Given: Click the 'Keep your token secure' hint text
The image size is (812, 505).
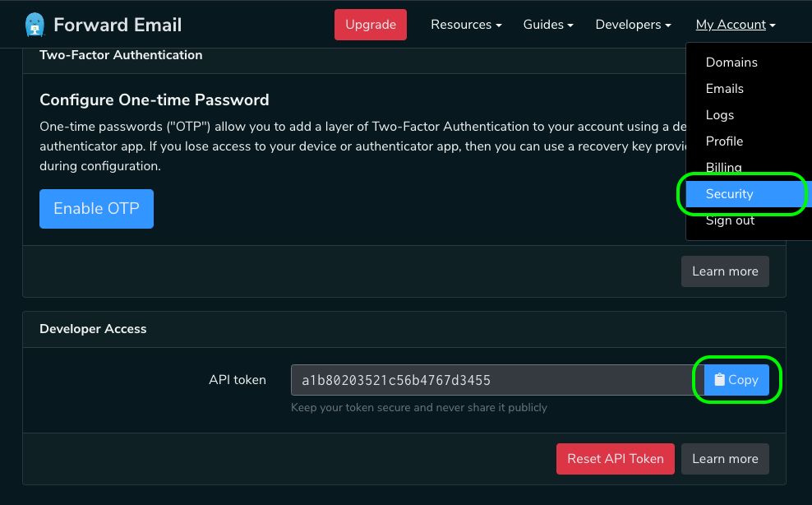Looking at the screenshot, I should point(419,407).
